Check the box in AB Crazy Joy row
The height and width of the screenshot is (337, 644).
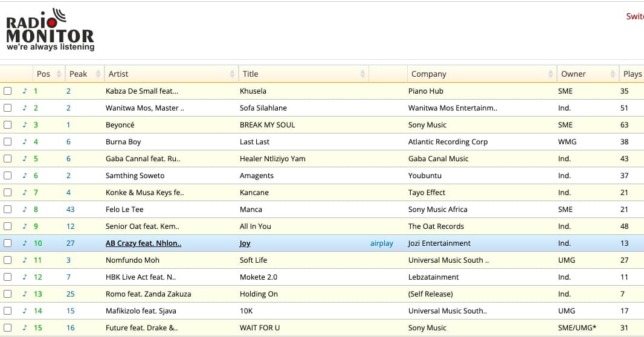click(7, 243)
